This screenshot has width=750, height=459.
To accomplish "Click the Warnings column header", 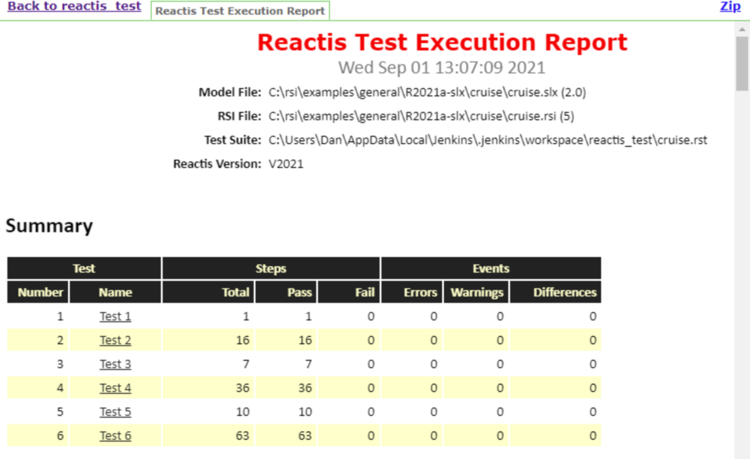I will (476, 292).
